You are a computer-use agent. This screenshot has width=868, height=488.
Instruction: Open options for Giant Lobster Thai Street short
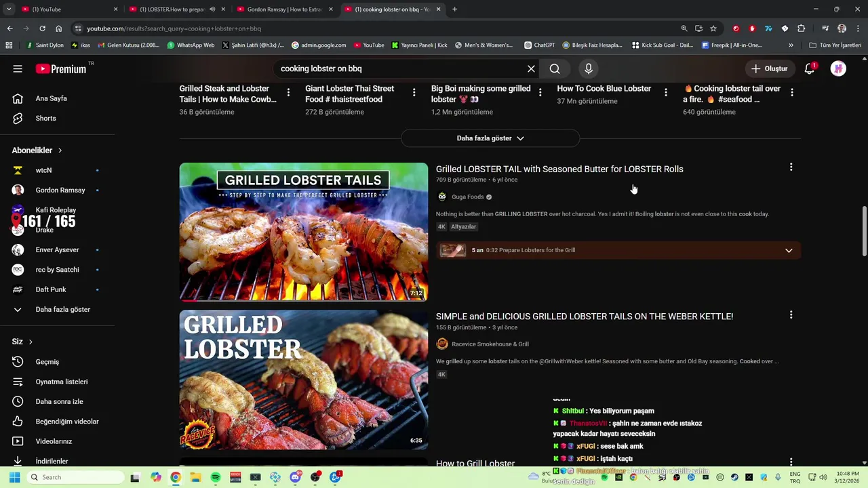point(414,93)
